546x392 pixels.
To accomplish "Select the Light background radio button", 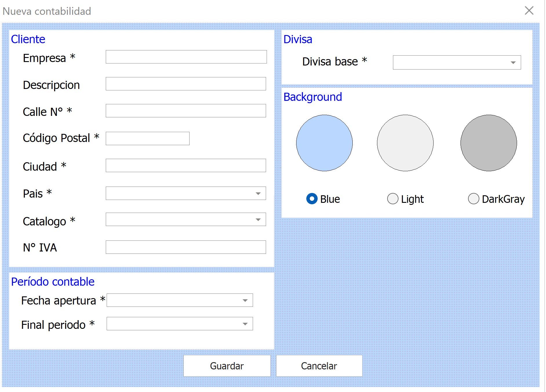I will (393, 199).
